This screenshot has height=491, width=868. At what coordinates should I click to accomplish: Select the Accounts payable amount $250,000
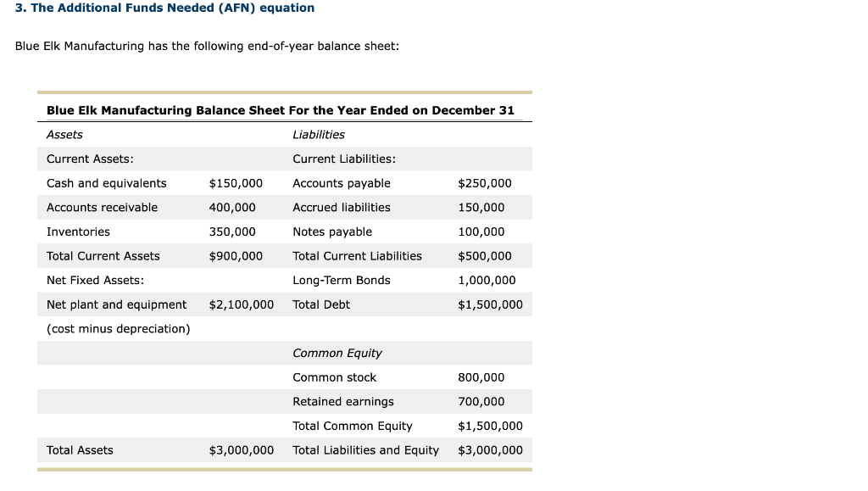click(x=485, y=183)
